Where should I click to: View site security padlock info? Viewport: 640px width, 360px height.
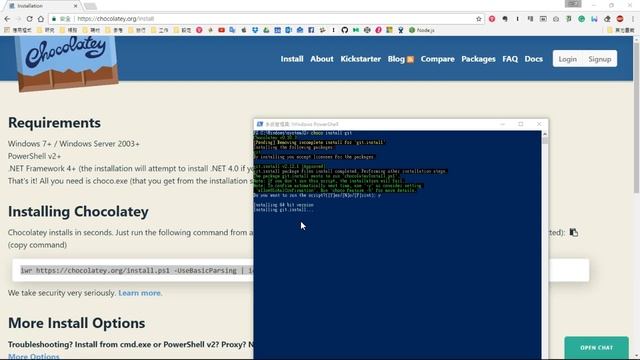click(x=54, y=19)
